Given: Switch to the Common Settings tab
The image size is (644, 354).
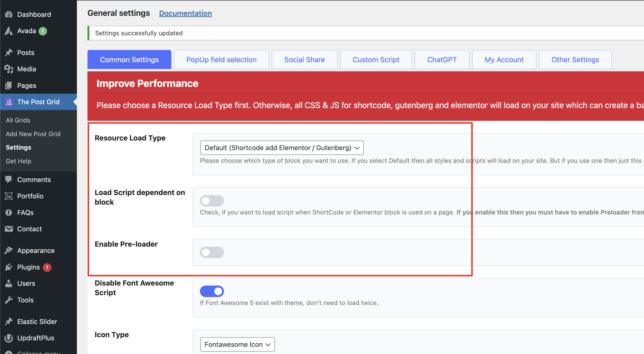Looking at the screenshot, I should click(x=129, y=60).
